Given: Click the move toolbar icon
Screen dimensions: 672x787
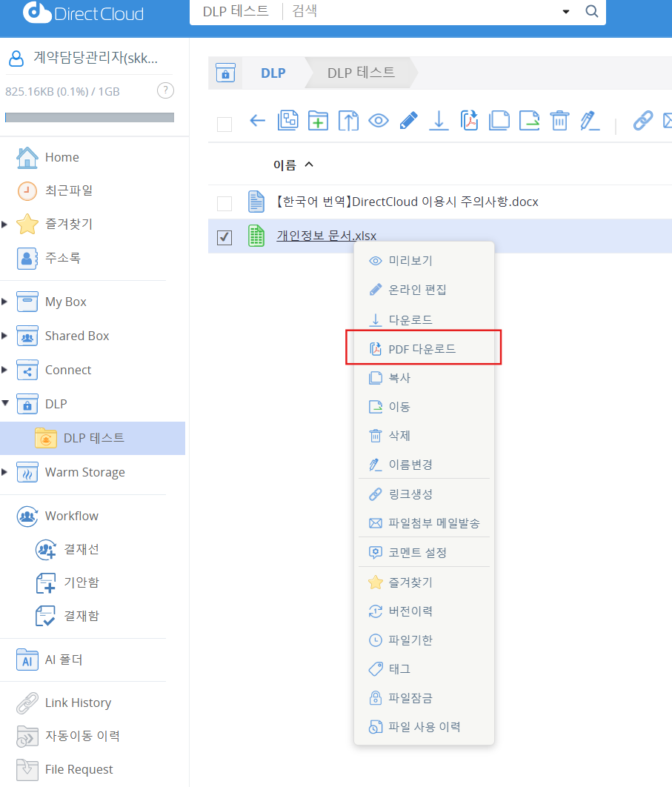Looking at the screenshot, I should tap(530, 121).
